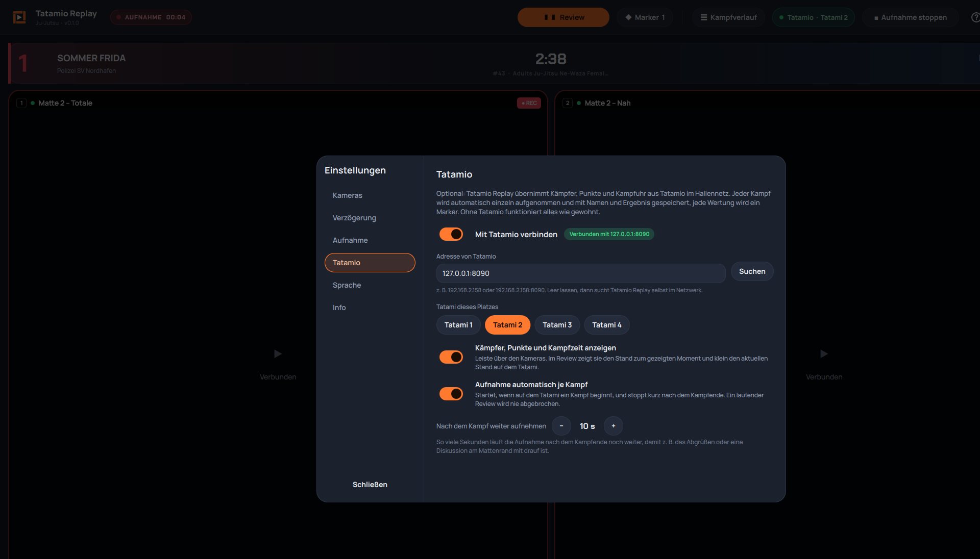The image size is (980, 559).
Task: Click the Matte 2 – Totale camera label
Action: pos(65,103)
